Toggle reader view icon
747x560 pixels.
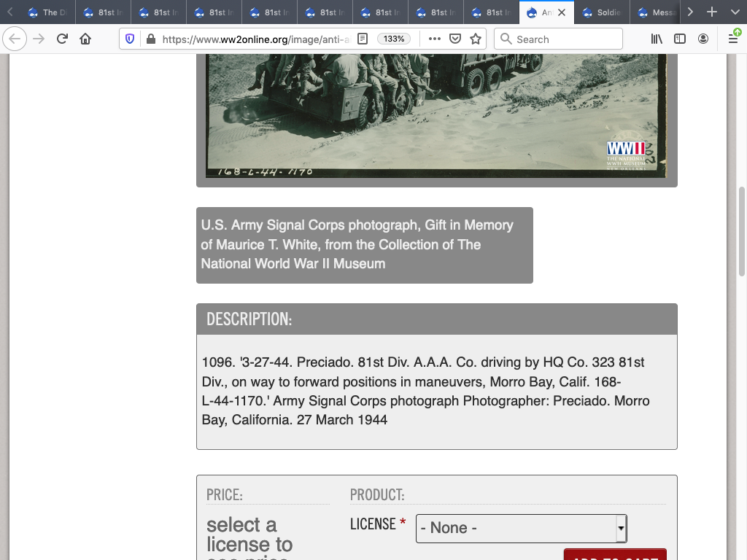click(363, 39)
